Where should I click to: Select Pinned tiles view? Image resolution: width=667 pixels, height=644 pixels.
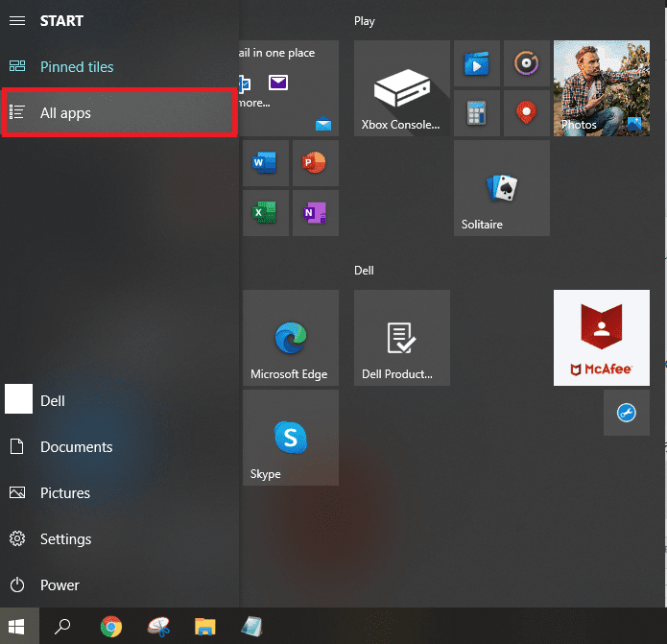tap(120, 67)
